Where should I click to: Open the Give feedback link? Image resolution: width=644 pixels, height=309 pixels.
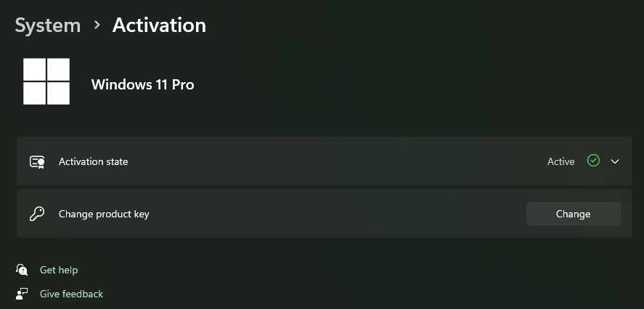point(71,294)
